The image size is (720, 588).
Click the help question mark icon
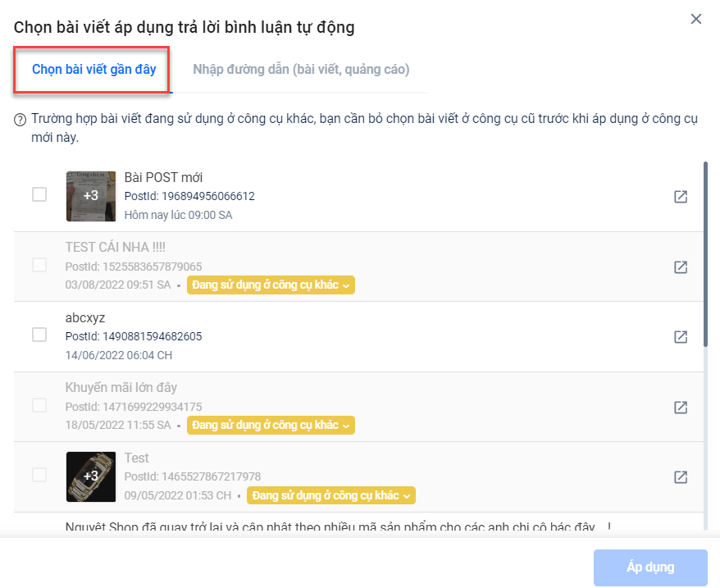tap(21, 120)
